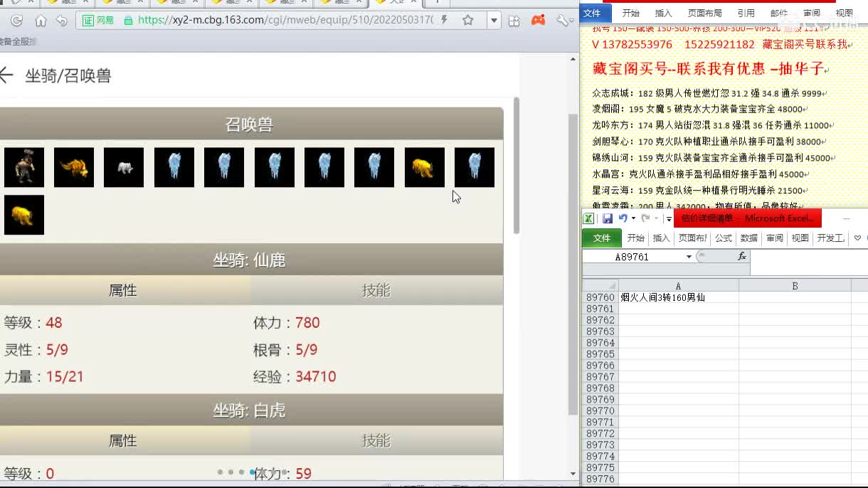This screenshot has height=488, width=868.
Task: Click the red gamepad toolbar icon
Action: (x=539, y=20)
